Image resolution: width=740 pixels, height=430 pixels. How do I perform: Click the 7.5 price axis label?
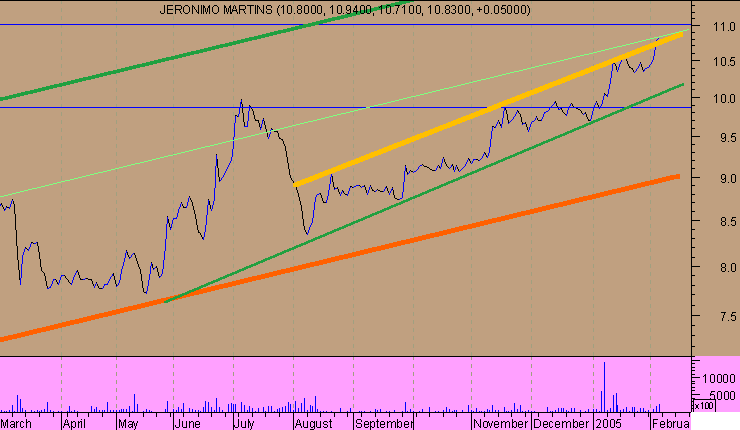click(728, 317)
